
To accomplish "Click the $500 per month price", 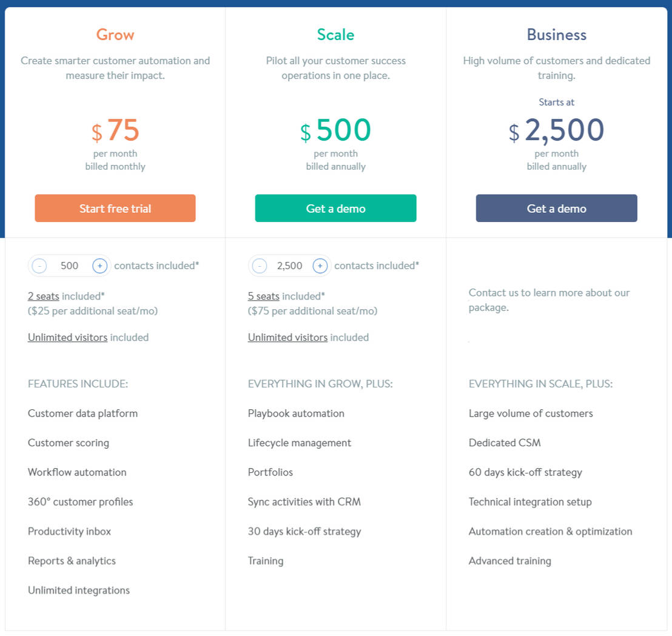I will click(335, 129).
